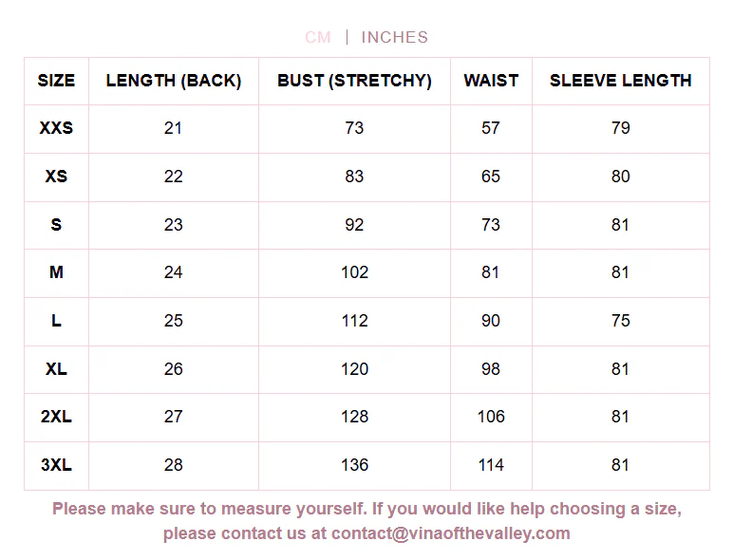Select the LENGTH (BACK) column header
The image size is (733, 560).
point(174,81)
